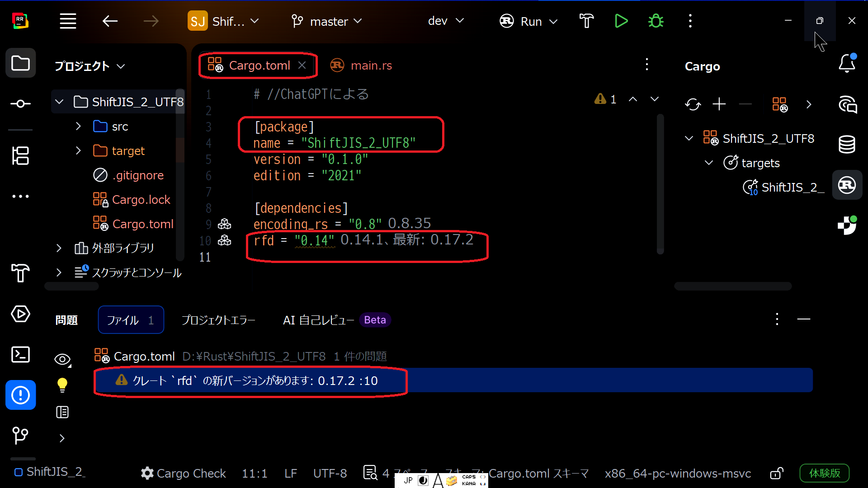This screenshot has height=488, width=868.
Task: Open the Database tool window icon
Action: click(847, 145)
